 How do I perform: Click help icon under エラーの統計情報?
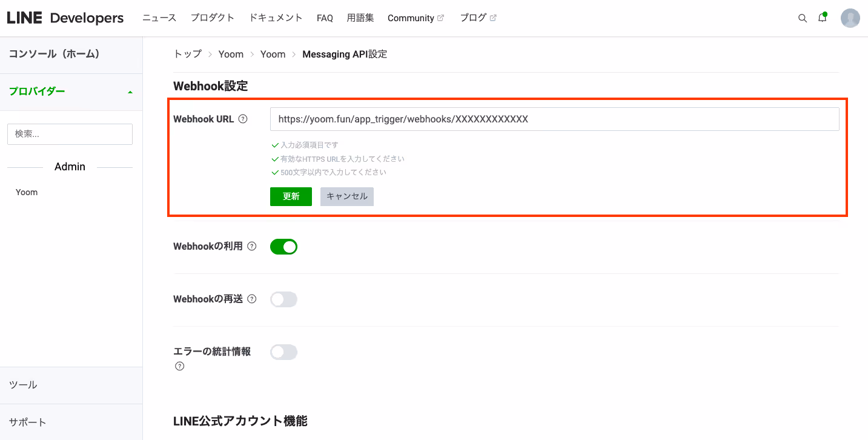[179, 366]
